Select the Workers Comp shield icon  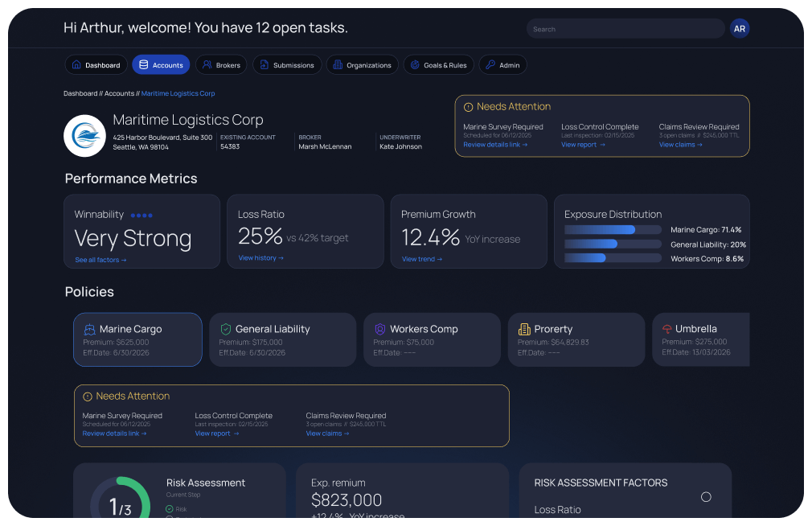380,329
